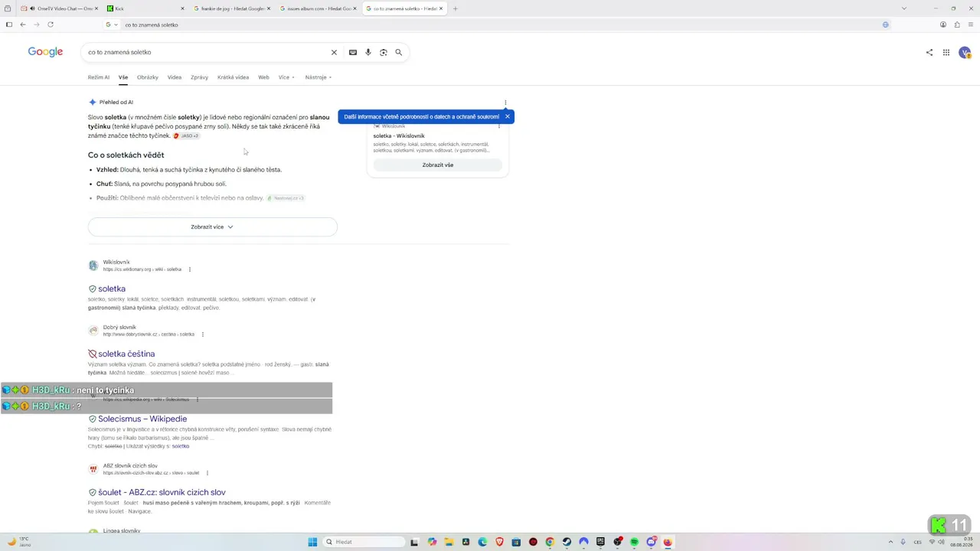Open the list all tabs chevron
This screenshot has width=980, height=551.
[904, 8]
